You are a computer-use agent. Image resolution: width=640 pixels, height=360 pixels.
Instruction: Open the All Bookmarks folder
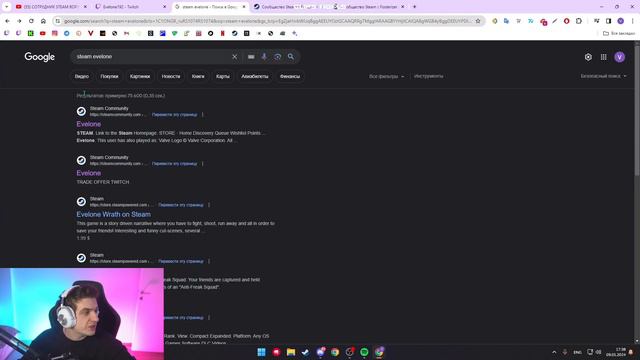[619, 33]
